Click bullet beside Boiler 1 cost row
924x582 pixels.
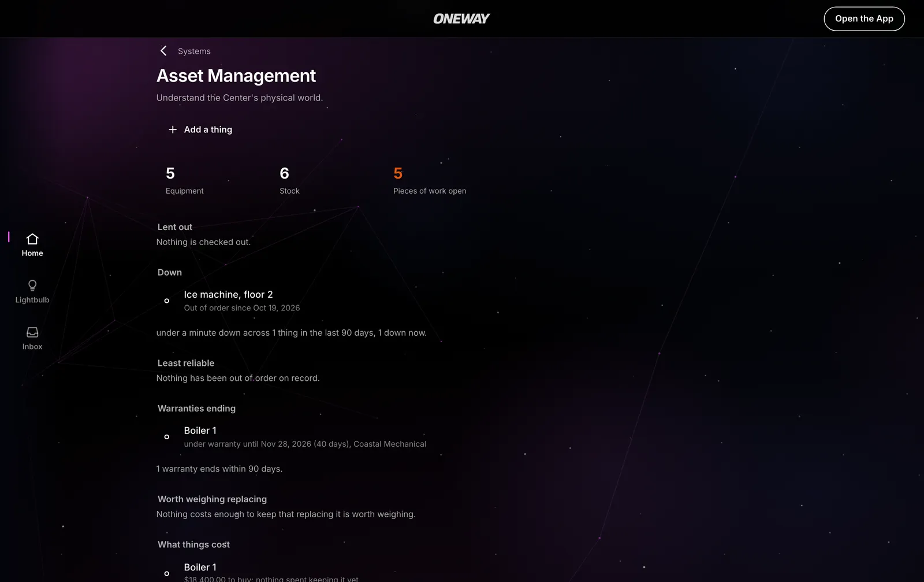point(167,573)
